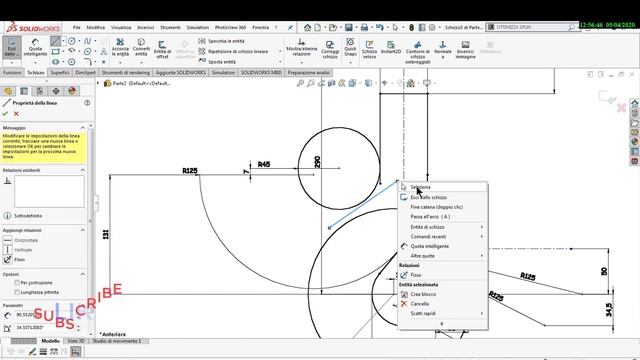
Task: Click the Home icon in top toolbar
Action: [307, 27]
